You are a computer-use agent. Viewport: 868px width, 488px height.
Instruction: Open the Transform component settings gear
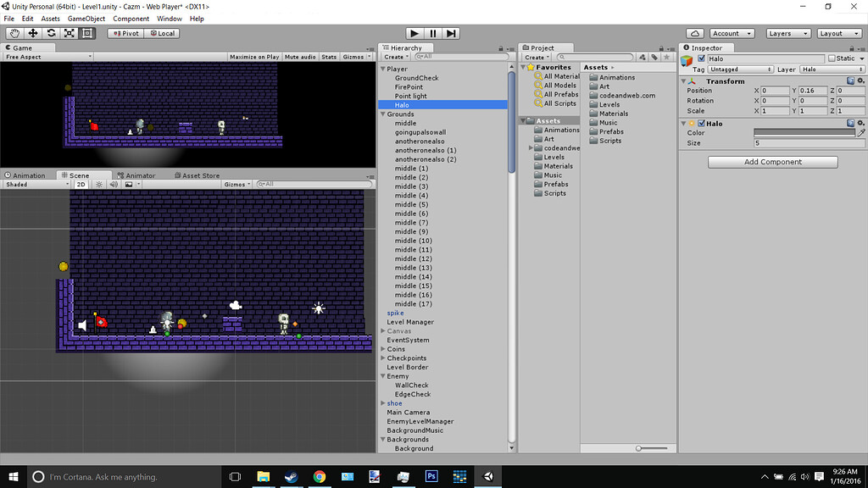(x=860, y=80)
